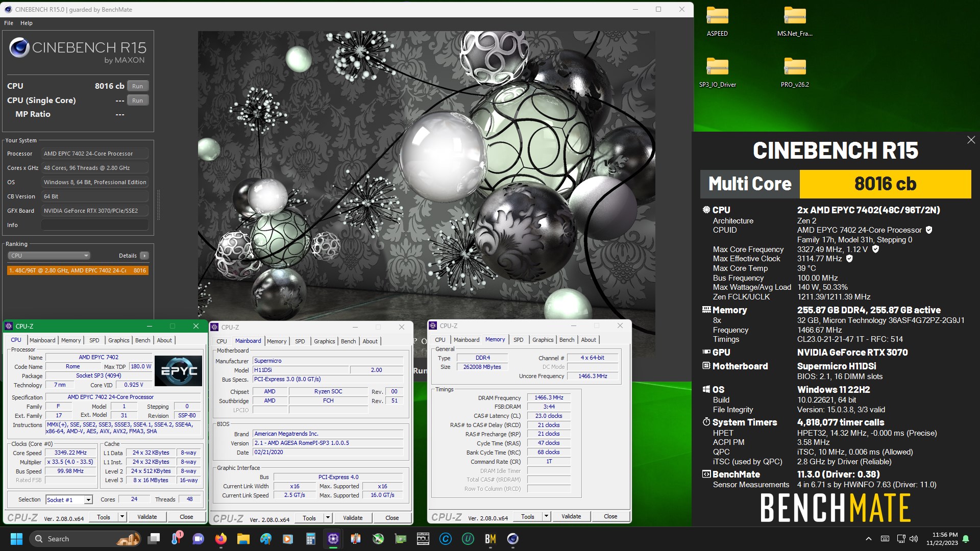Image resolution: width=980 pixels, height=551 pixels.
Task: Click the Core Speed value 3349.22 MHz
Action: pyautogui.click(x=70, y=453)
